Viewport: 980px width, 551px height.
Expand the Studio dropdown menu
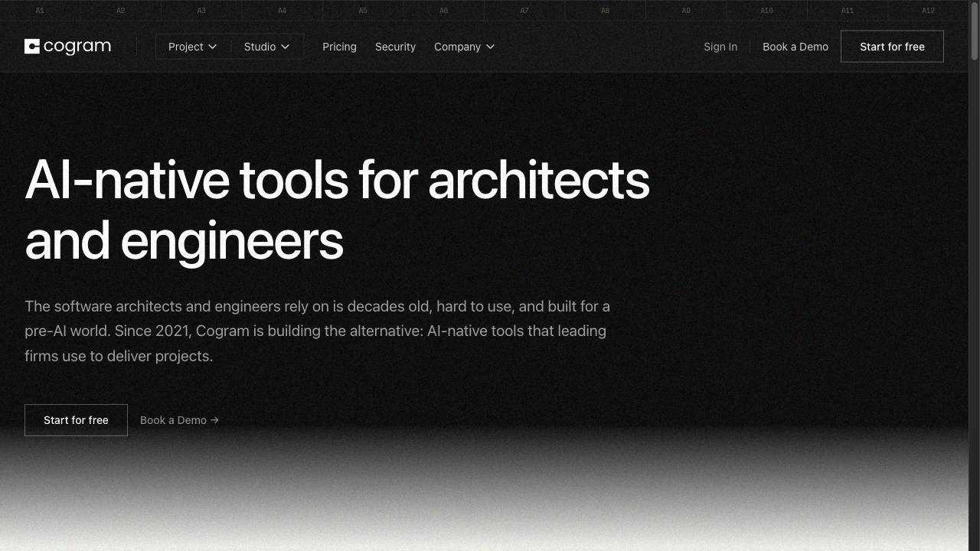click(x=266, y=47)
